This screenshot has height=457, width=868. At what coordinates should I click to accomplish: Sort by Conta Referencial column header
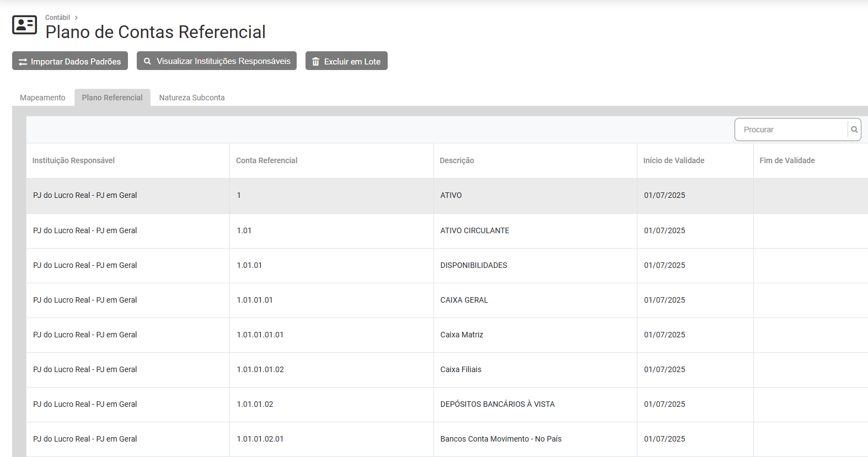[266, 160]
